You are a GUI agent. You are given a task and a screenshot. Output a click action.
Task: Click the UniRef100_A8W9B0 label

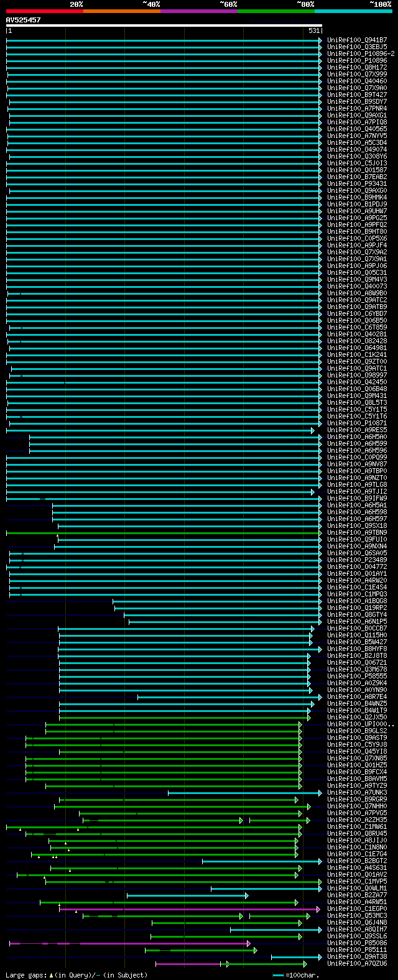[x=357, y=293]
